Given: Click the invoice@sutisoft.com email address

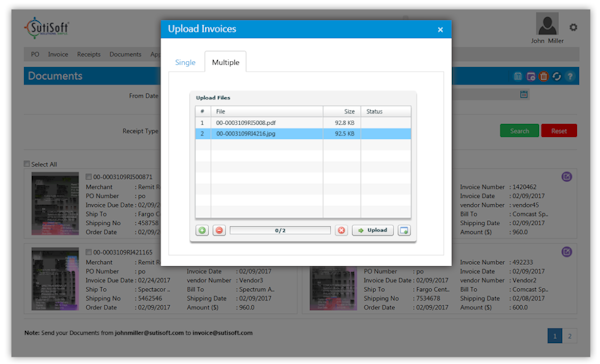Looking at the screenshot, I should coord(222,333).
